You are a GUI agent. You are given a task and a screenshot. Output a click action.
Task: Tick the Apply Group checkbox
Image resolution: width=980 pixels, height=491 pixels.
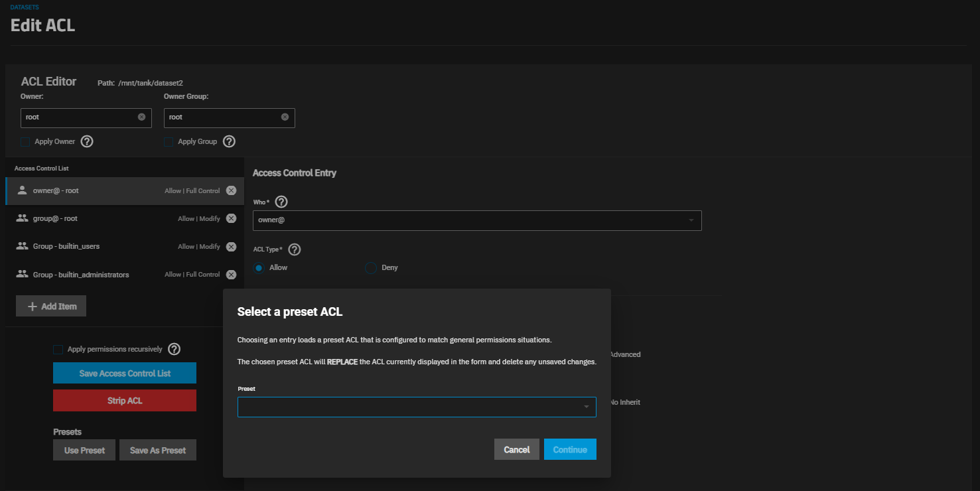coord(169,141)
